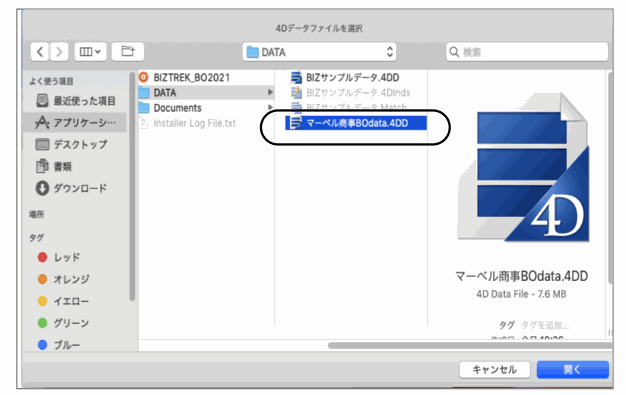The width and height of the screenshot is (626, 395).
Task: Click the sidebar vertical scrollbar
Action: tap(132, 186)
